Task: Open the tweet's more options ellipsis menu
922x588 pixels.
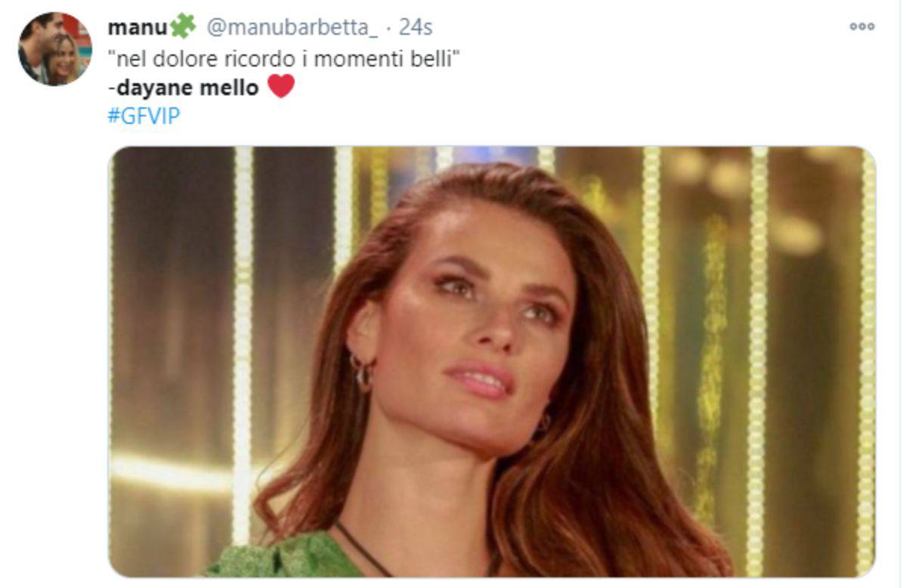Action: [862, 26]
